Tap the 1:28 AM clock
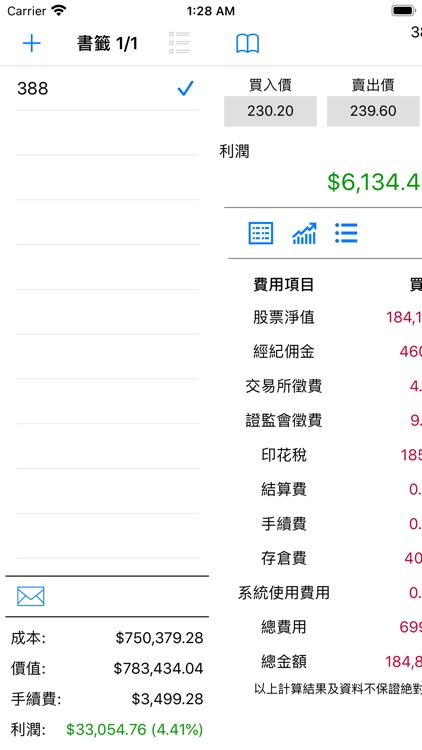This screenshot has width=422, height=750. 211,11
